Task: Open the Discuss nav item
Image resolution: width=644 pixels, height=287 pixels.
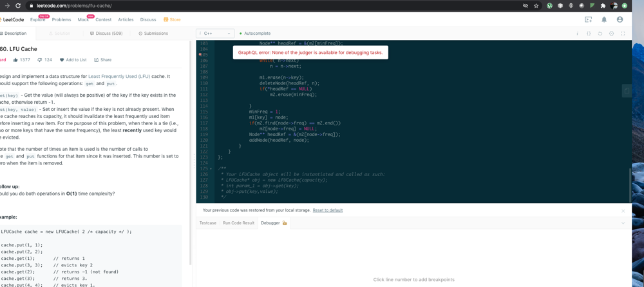Action: tap(148, 19)
